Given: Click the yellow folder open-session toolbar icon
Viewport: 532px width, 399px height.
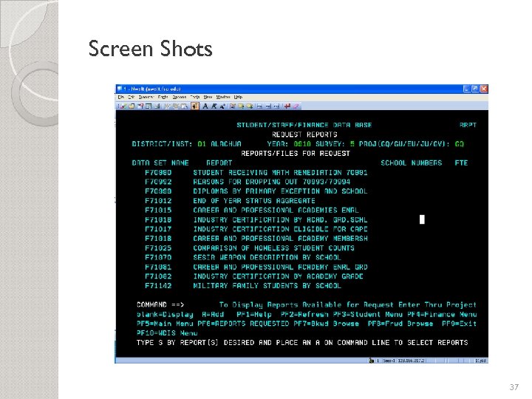Looking at the screenshot, I should [132, 106].
